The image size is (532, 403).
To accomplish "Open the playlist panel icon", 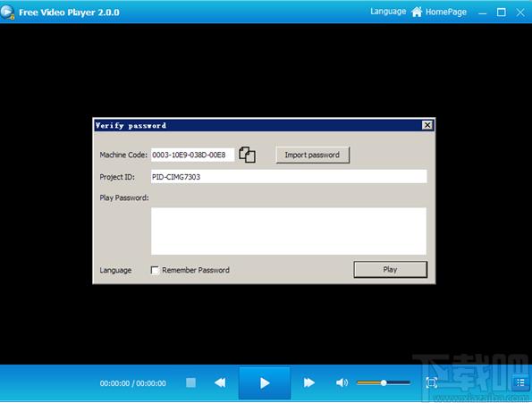I will 520,383.
